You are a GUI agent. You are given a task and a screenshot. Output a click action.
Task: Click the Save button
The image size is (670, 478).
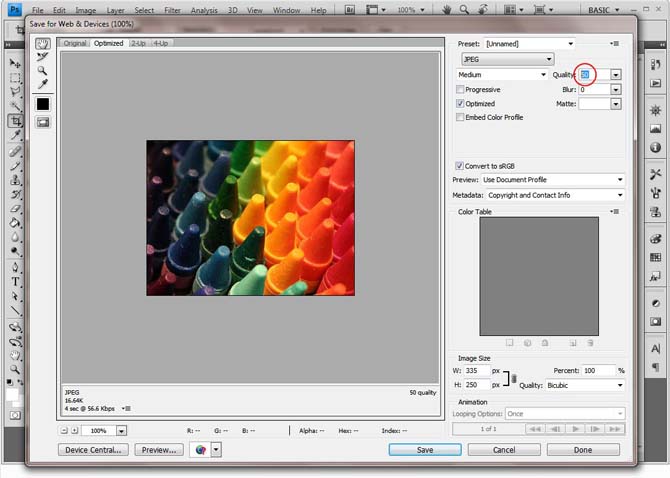(425, 450)
